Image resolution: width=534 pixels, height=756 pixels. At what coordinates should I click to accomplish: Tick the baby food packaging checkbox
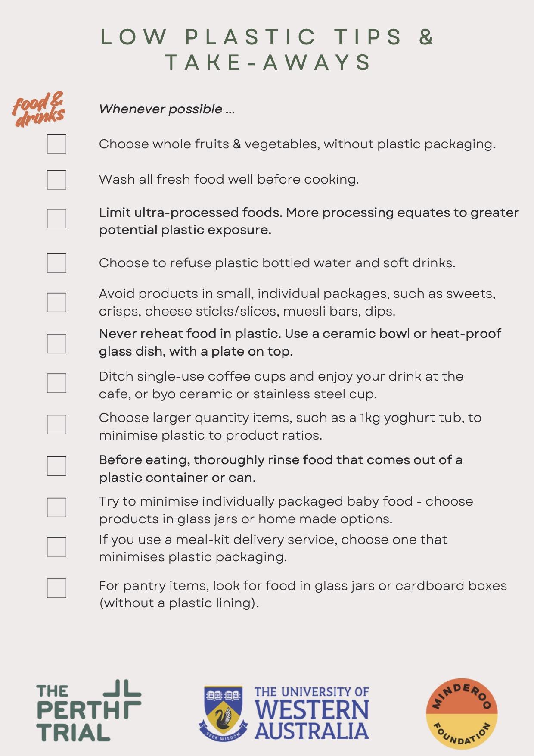[x=56, y=507]
